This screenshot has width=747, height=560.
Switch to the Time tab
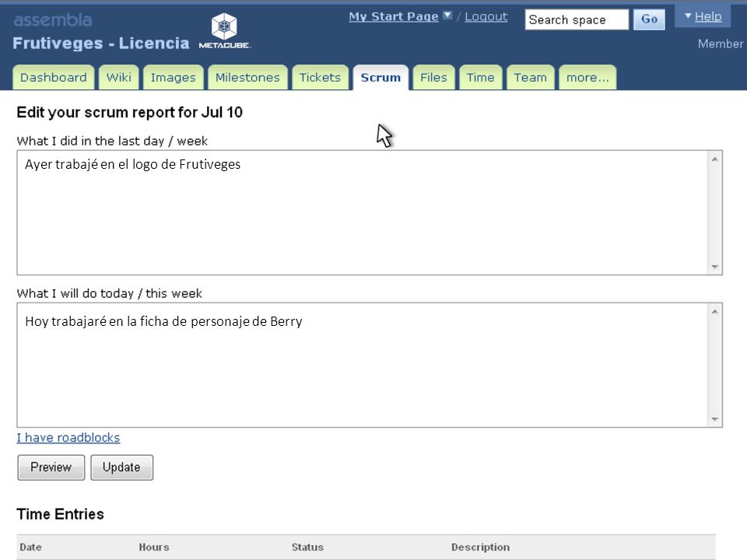click(x=480, y=77)
